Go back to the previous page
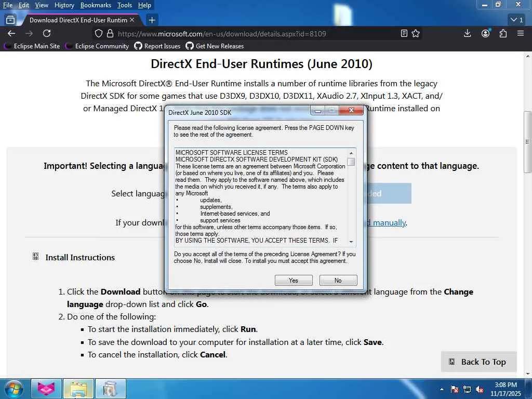This screenshot has width=532, height=399. pyautogui.click(x=11, y=33)
